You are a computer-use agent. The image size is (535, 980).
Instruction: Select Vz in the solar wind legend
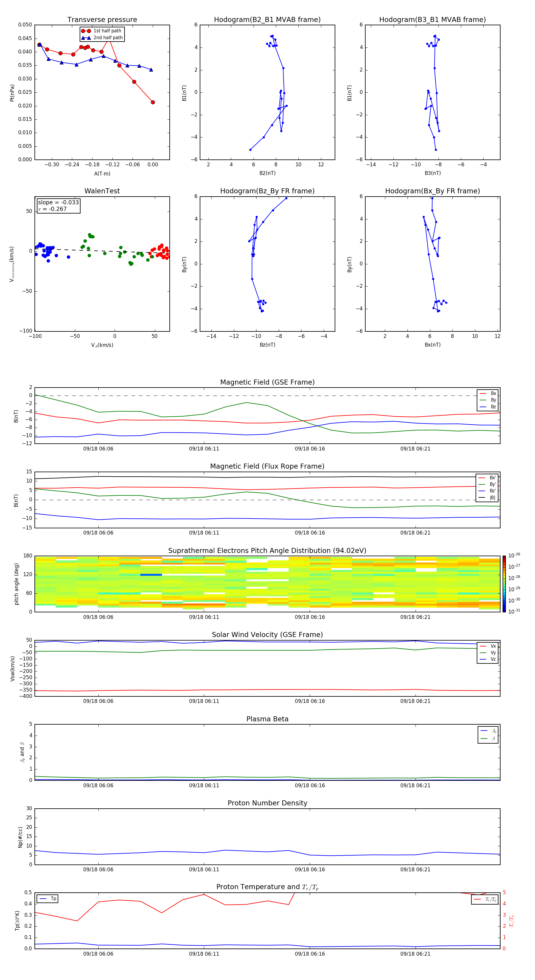(488, 659)
